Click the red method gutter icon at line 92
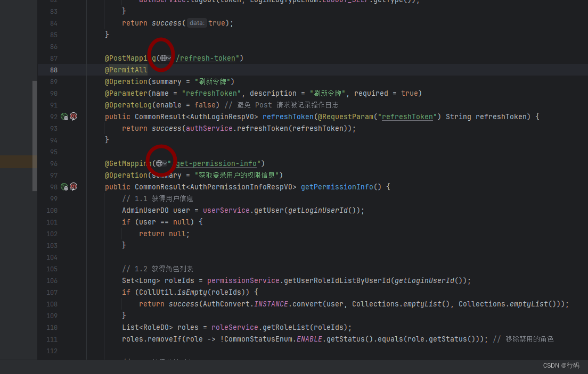This screenshot has width=588, height=374. tap(73, 116)
